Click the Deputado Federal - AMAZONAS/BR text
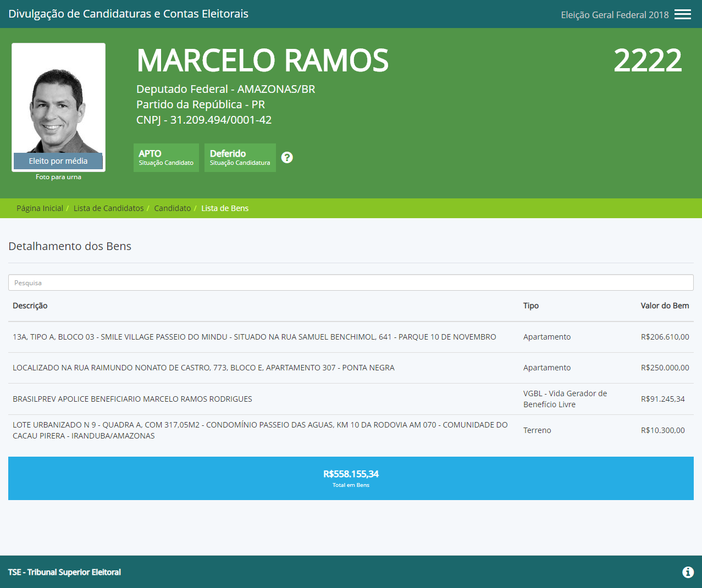Screen dimensions: 702x588 pos(226,89)
